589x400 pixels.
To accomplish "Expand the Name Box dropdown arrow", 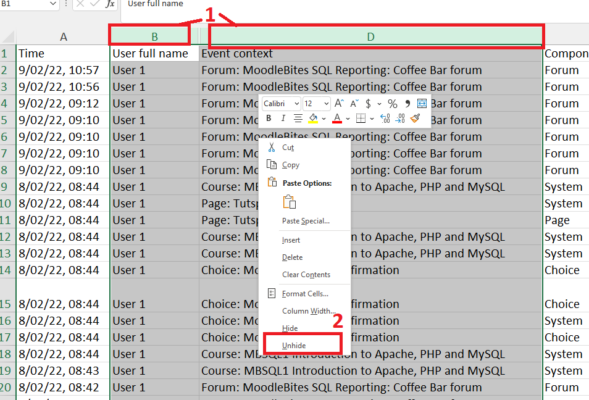I will click(53, 4).
